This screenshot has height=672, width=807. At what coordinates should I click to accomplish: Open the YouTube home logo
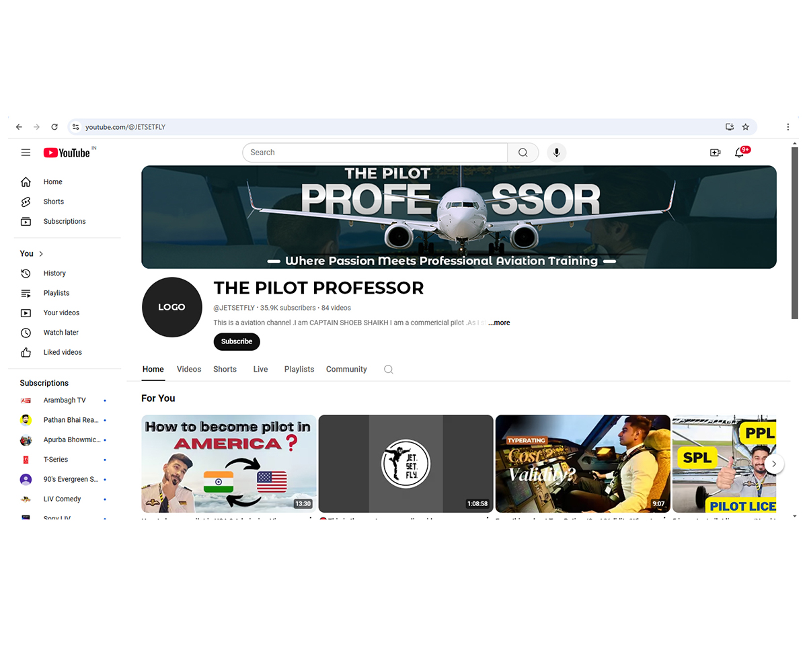click(68, 153)
